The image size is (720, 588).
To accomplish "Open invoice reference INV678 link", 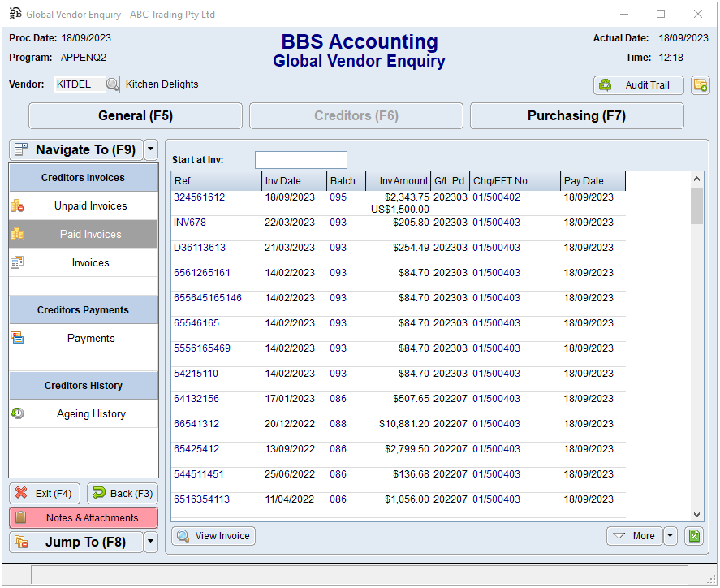I will point(190,223).
